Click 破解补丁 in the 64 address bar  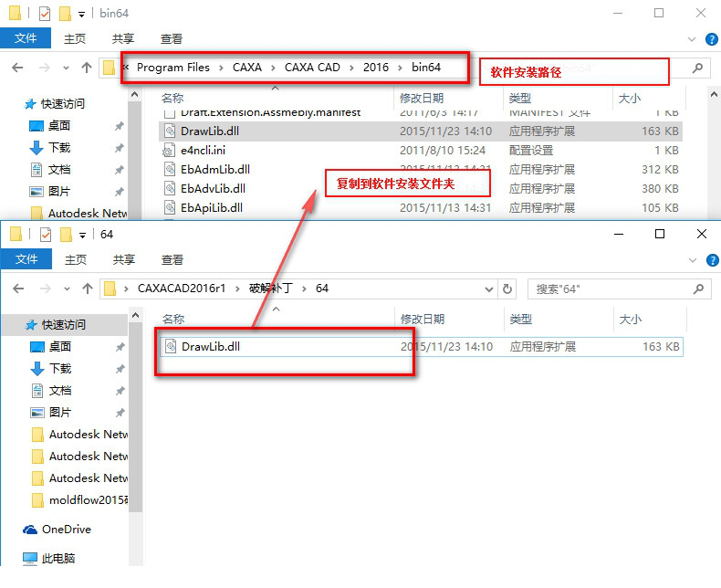pyautogui.click(x=271, y=289)
